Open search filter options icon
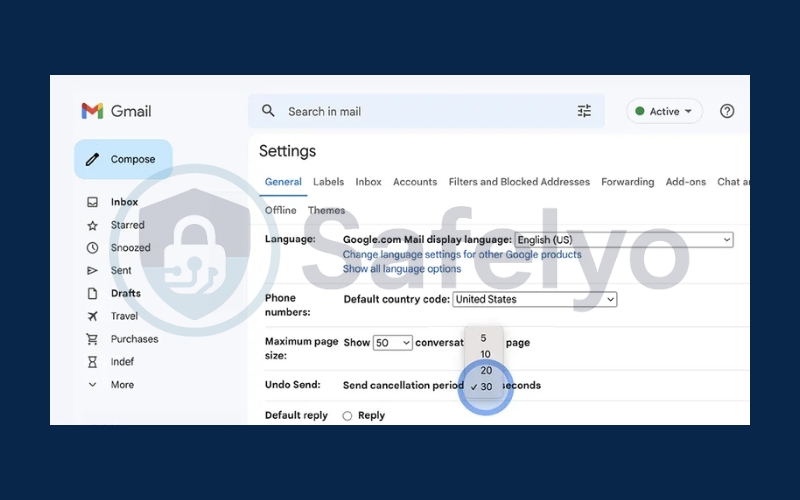The height and width of the screenshot is (500, 800). coord(584,111)
